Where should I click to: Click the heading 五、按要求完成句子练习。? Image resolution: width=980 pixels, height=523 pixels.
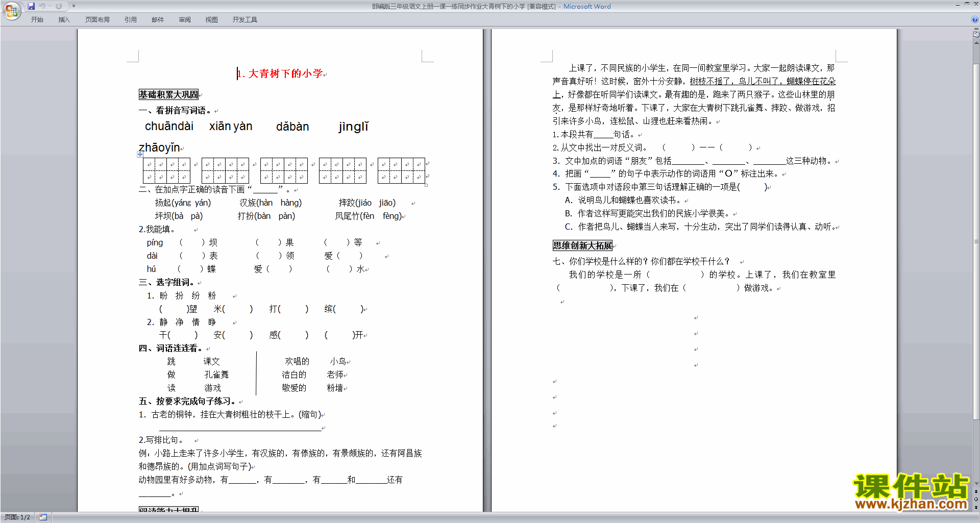pos(187,402)
